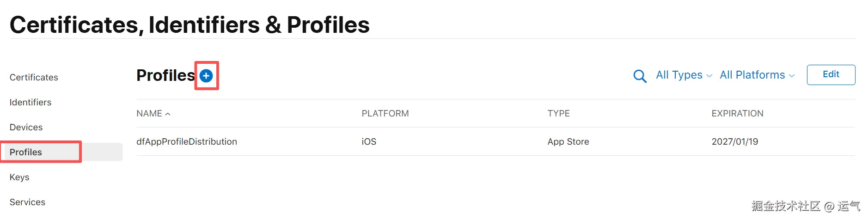Viewport: 868px width, 220px height.
Task: Click the blue plus icon to add a profile
Action: tap(206, 76)
